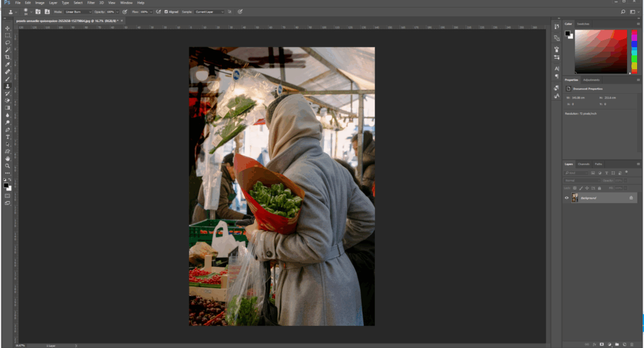
Task: Enable airbrush-style build-up button
Action: pyautogui.click(x=158, y=12)
